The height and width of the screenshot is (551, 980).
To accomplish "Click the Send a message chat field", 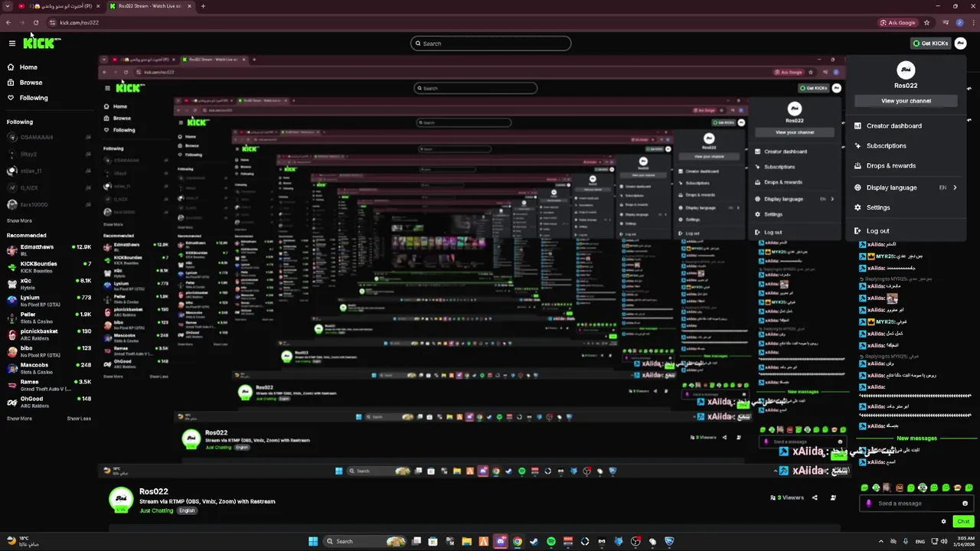I will pyautogui.click(x=916, y=504).
